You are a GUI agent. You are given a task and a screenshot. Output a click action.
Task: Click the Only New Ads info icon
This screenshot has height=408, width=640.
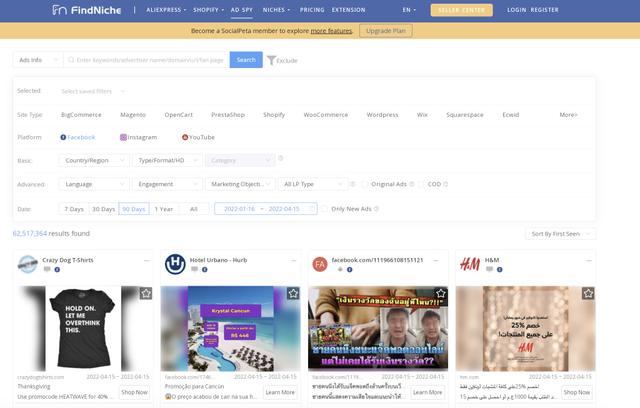click(x=376, y=209)
